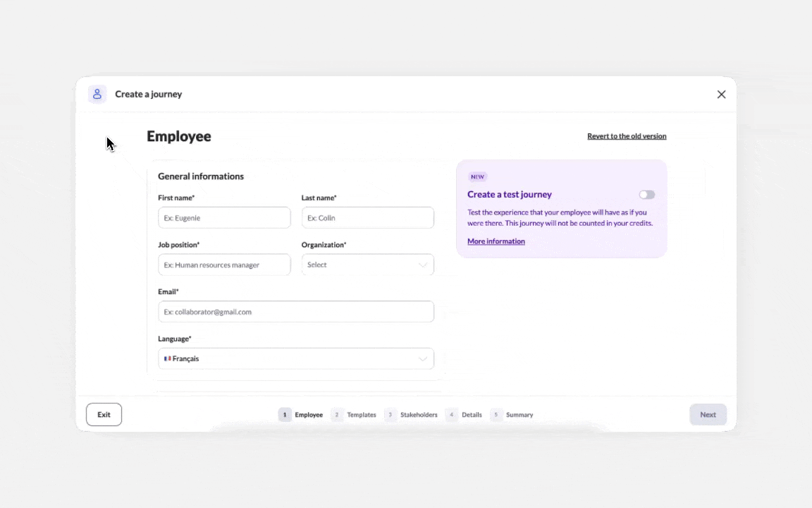812x508 pixels.
Task: Follow the Revert to the old version link
Action: pyautogui.click(x=627, y=136)
